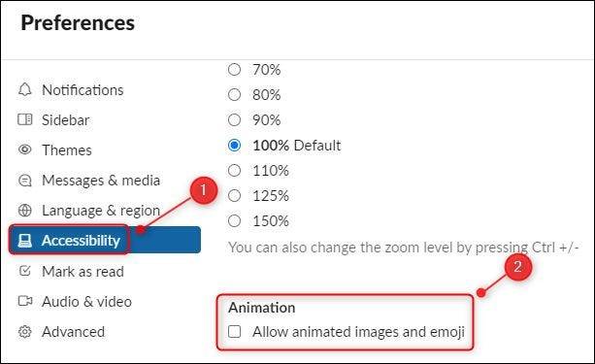Click the Language & region globe icon

(24, 210)
